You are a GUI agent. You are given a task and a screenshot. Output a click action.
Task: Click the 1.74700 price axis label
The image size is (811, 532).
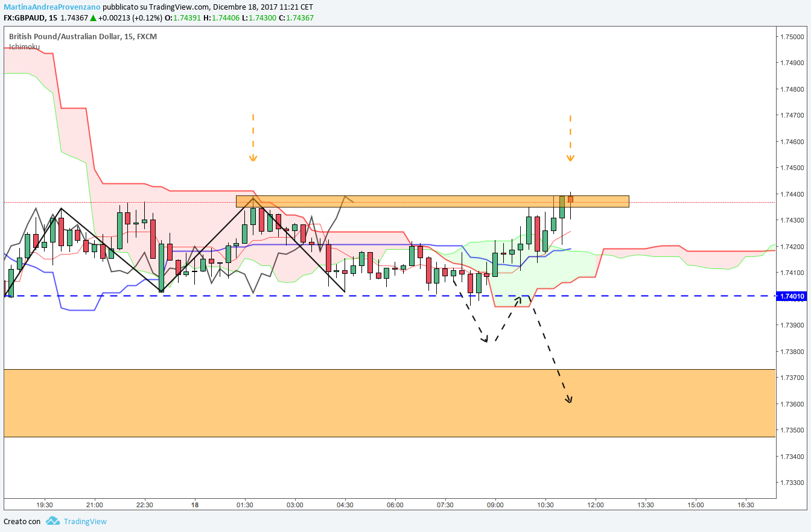pos(793,115)
